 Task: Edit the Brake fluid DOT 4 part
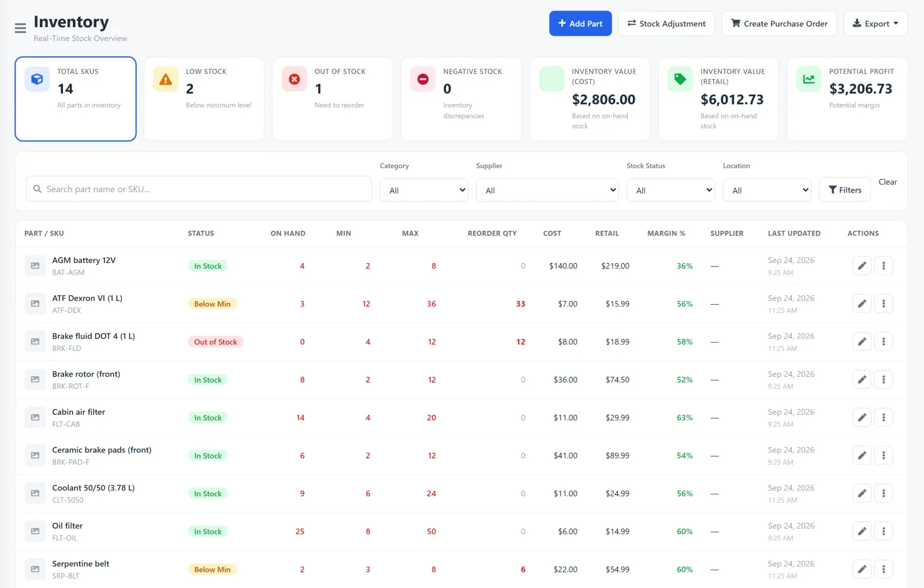862,342
